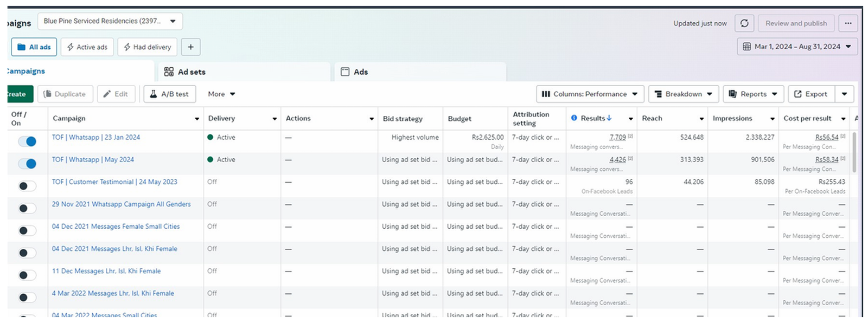Click the calendar icon in date range
Viewport: 868px width, 323px height.
pyautogui.click(x=747, y=47)
